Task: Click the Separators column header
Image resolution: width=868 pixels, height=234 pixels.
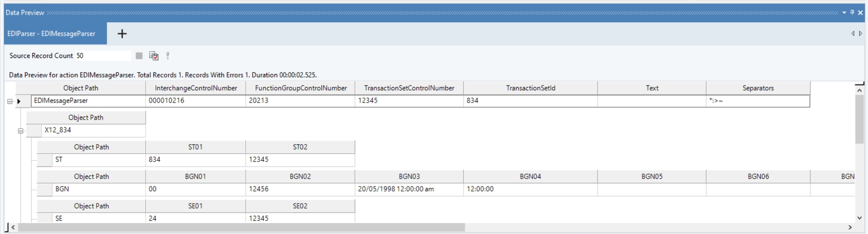Action: 758,88
